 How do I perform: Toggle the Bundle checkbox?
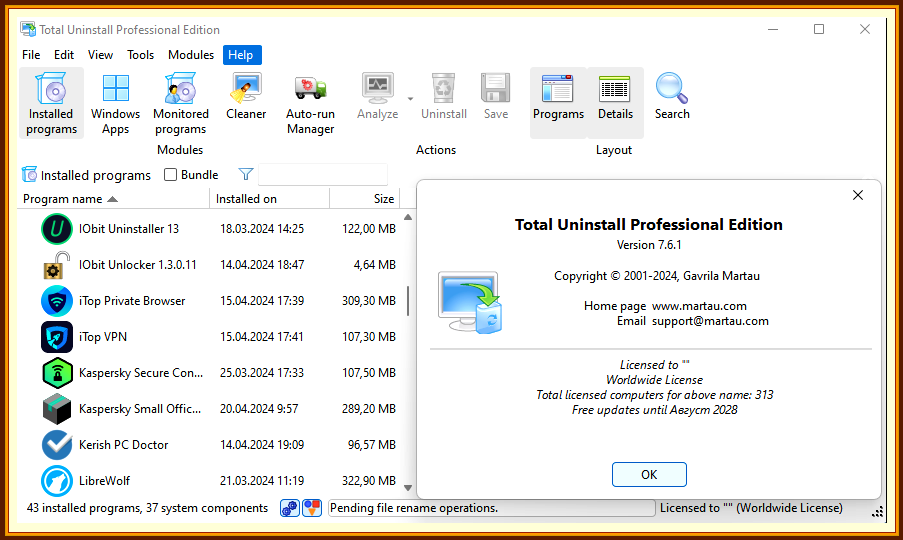[x=170, y=174]
